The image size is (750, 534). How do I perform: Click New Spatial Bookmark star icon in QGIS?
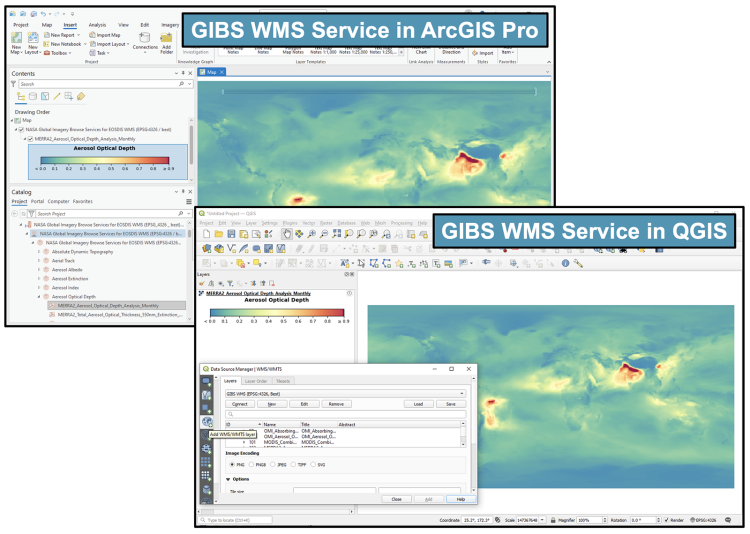coord(399,264)
